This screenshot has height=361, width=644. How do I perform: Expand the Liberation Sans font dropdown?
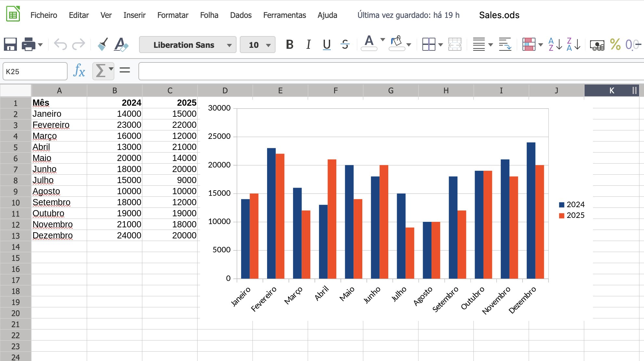point(229,45)
